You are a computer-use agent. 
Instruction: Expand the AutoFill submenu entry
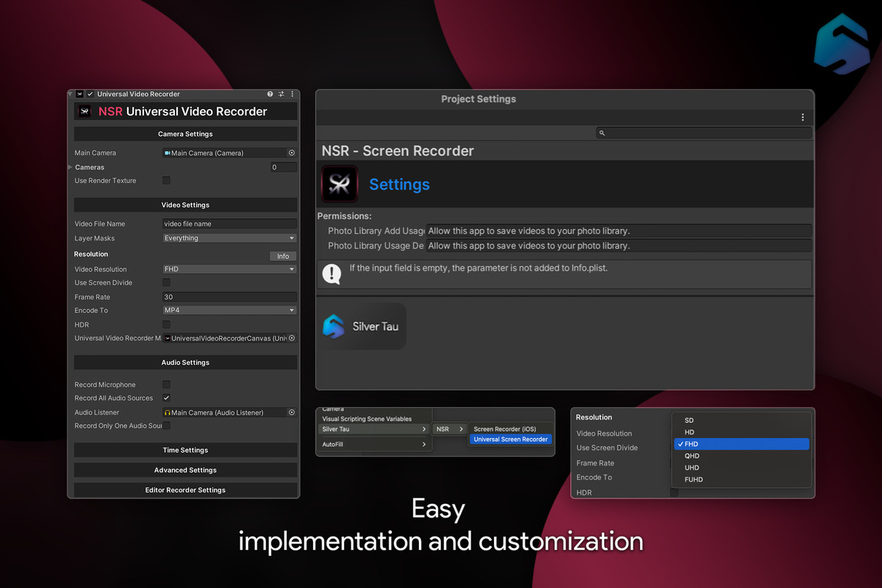tap(375, 445)
